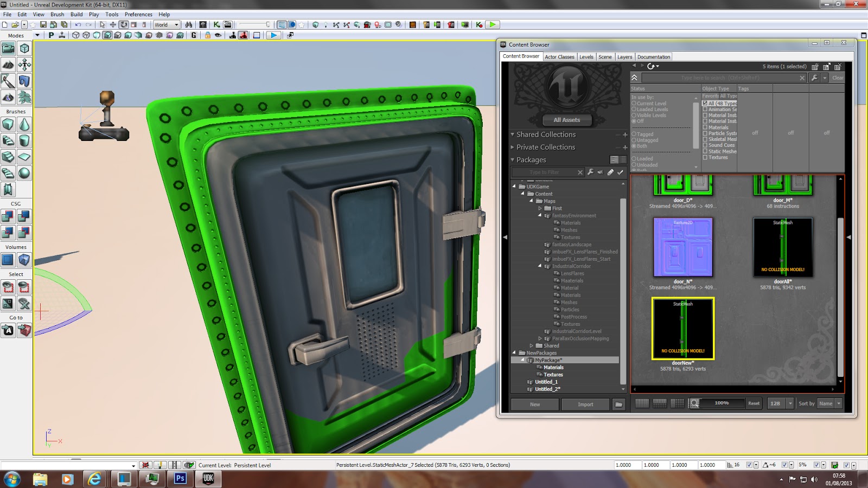Switch to Levels tab
Screen dimensions: 868x488
coord(586,57)
